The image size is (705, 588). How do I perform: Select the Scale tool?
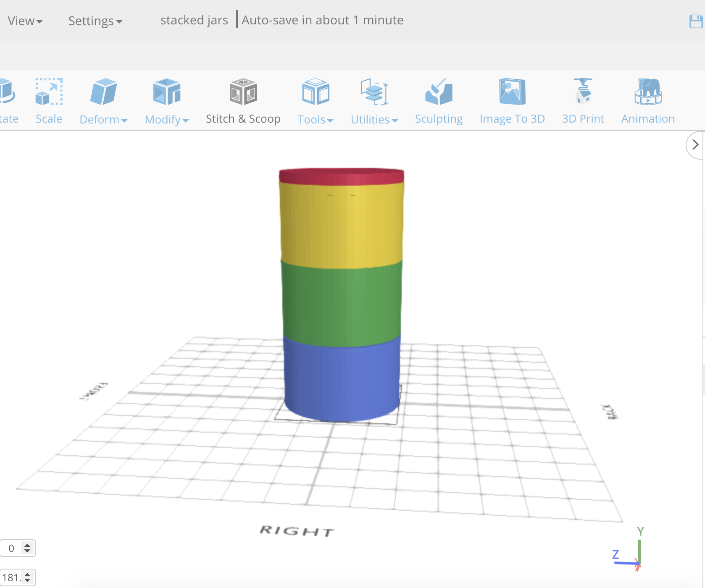[x=48, y=101]
